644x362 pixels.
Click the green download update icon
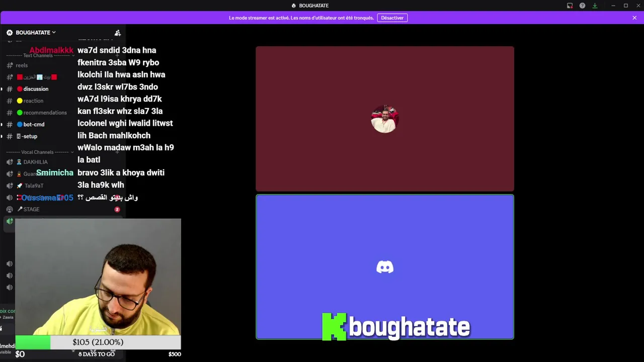595,6
